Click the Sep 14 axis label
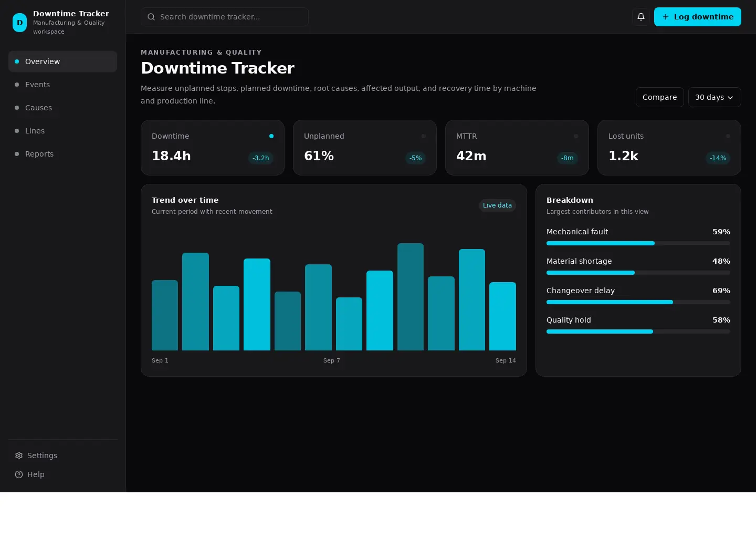 click(x=506, y=360)
